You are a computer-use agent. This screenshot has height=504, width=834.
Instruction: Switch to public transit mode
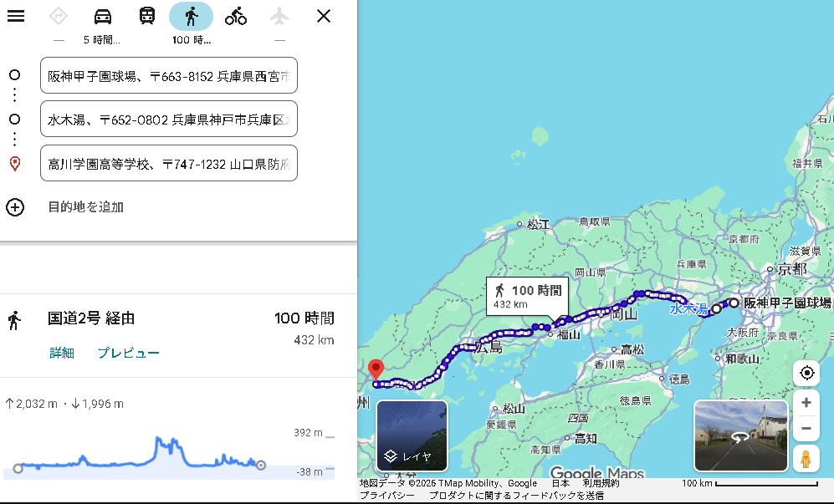tap(146, 17)
